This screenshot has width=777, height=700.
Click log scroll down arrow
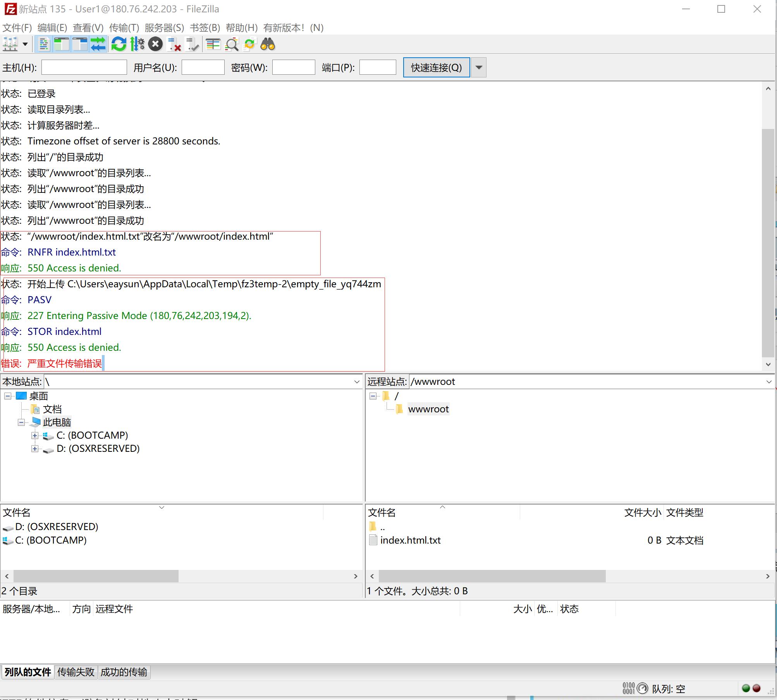768,364
